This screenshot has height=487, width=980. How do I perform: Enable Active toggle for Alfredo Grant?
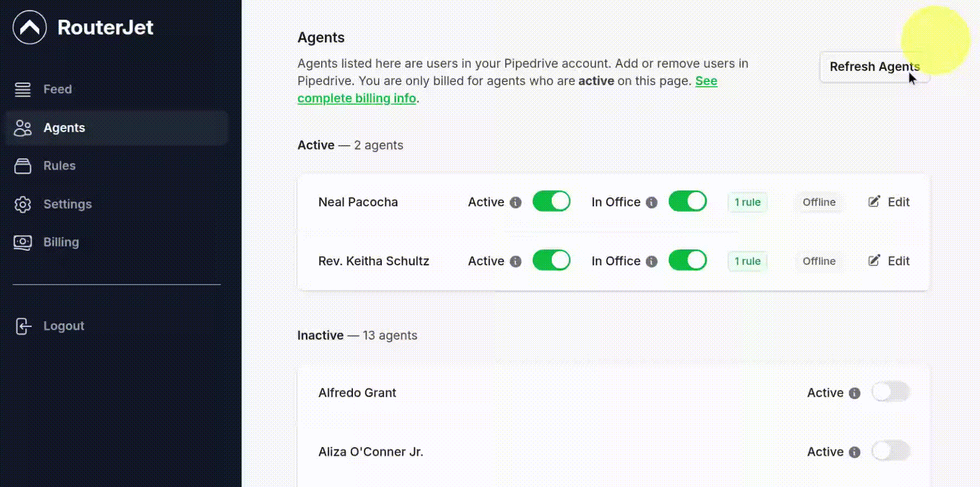pyautogui.click(x=890, y=392)
